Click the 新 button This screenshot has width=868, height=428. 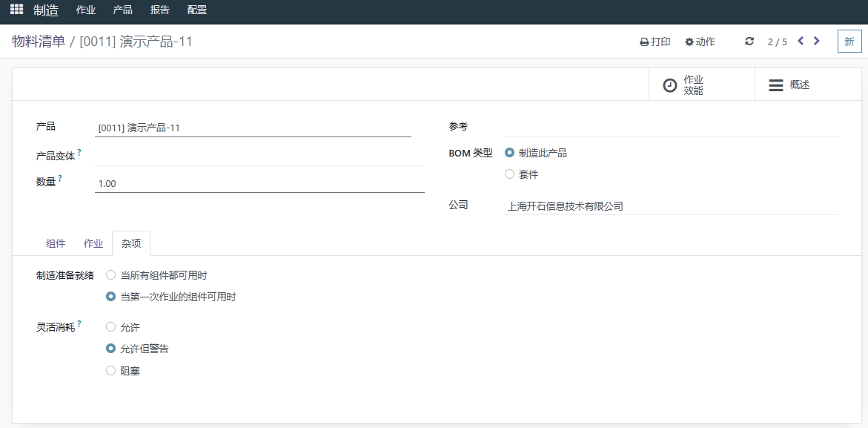point(849,42)
